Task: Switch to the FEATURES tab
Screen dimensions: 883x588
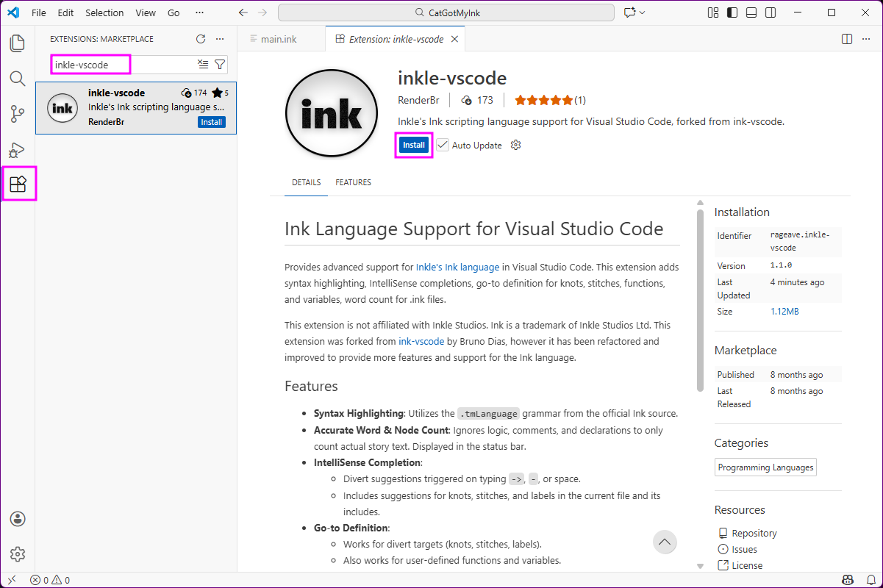Action: (x=353, y=182)
